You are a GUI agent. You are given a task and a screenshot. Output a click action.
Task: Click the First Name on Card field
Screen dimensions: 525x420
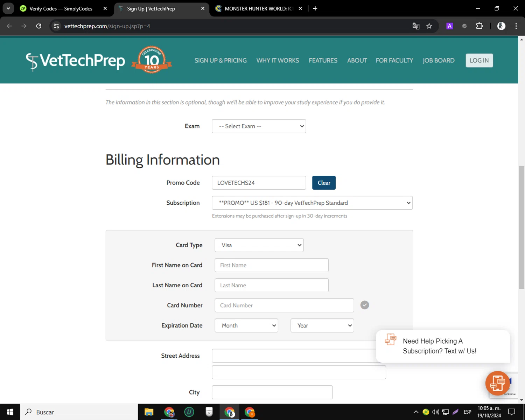click(272, 265)
